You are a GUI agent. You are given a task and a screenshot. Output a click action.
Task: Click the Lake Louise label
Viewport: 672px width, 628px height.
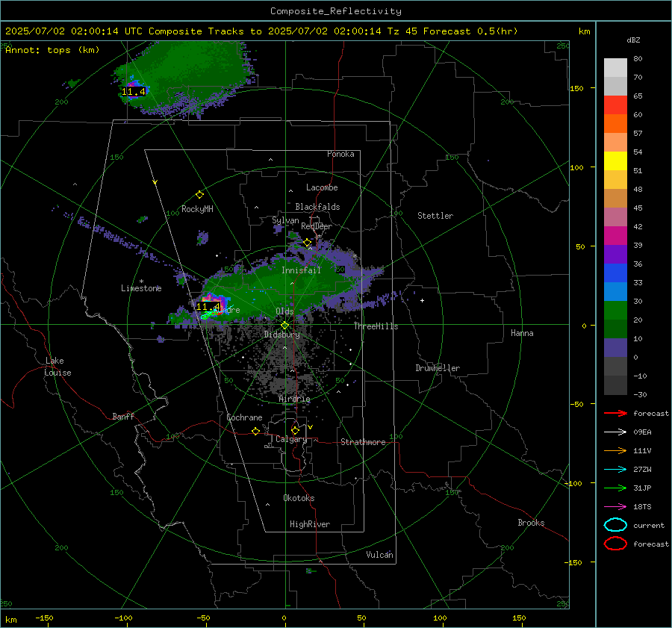click(x=57, y=367)
